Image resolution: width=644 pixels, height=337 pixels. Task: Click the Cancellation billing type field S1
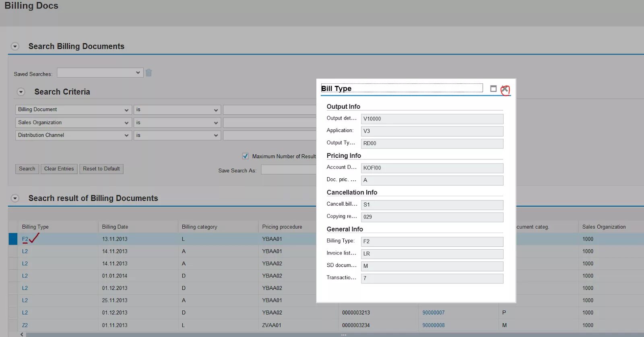(x=432, y=205)
